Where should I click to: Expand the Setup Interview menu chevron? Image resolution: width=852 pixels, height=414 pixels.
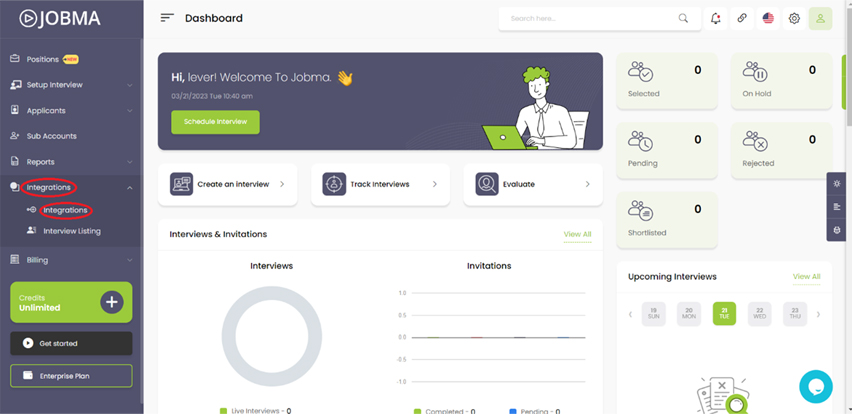coord(129,85)
